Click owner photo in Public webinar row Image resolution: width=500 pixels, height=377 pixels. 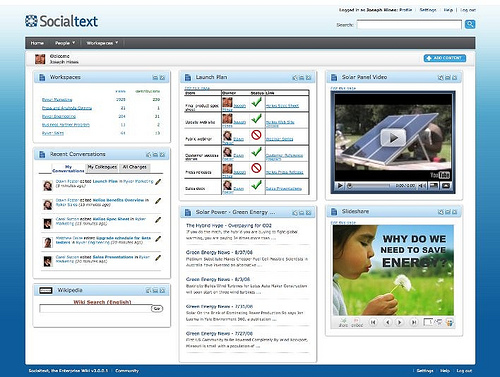[227, 136]
